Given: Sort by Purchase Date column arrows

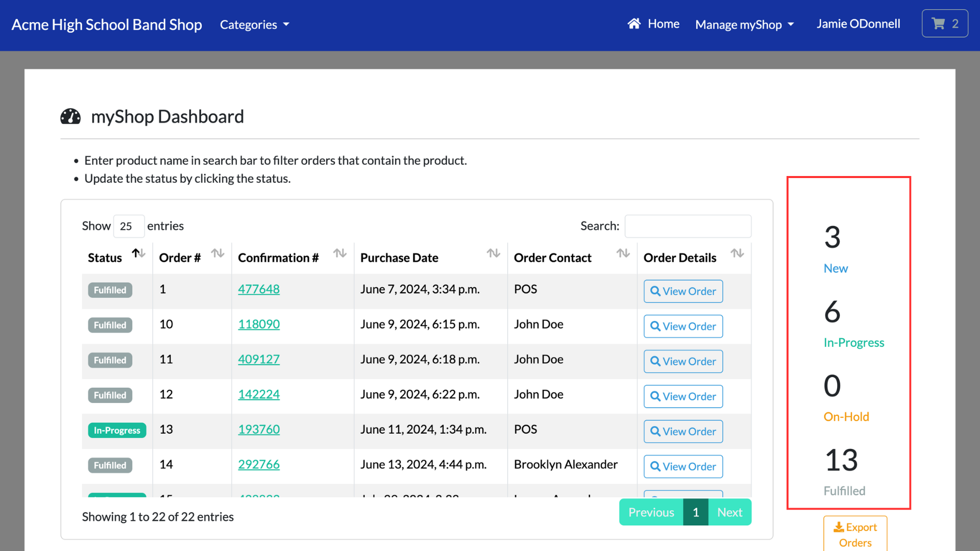Looking at the screenshot, I should pos(494,253).
